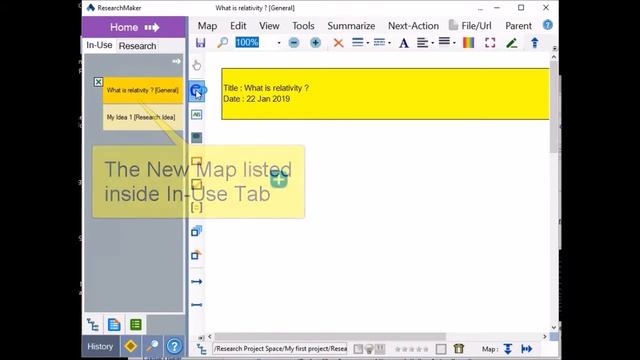640x360 pixels.
Task: Save the map with the floppy disk icon
Action: point(200,42)
